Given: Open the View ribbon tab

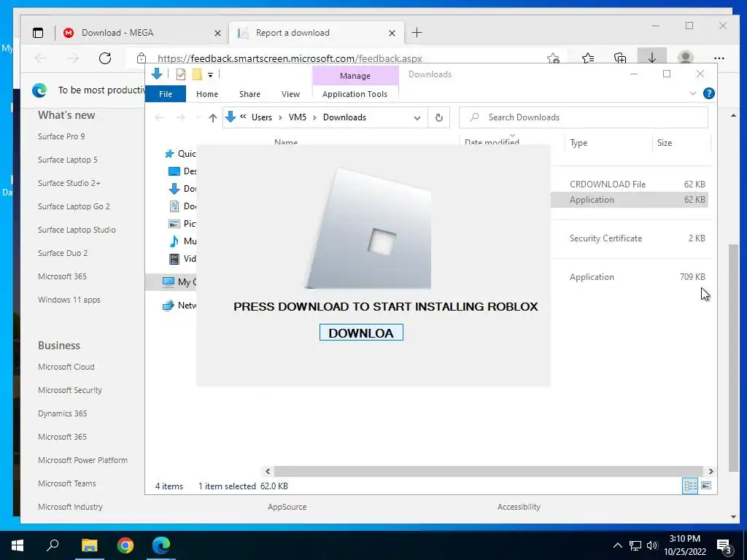Looking at the screenshot, I should 290,94.
